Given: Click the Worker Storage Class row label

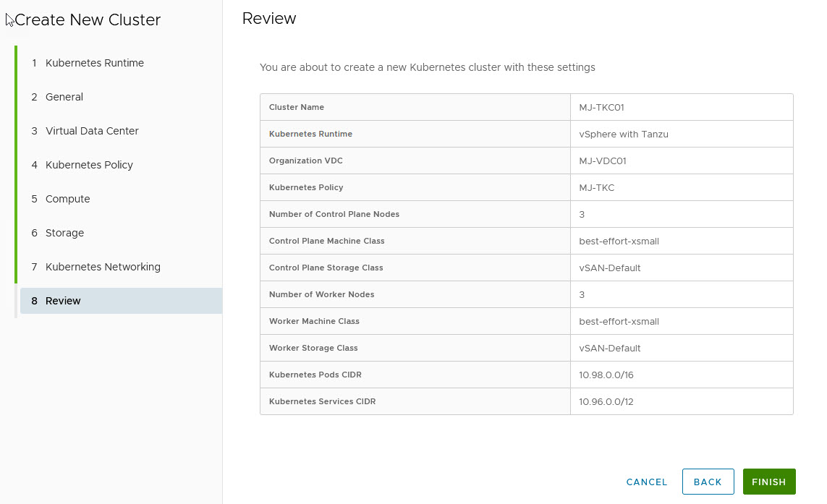Looking at the screenshot, I should click(x=313, y=348).
